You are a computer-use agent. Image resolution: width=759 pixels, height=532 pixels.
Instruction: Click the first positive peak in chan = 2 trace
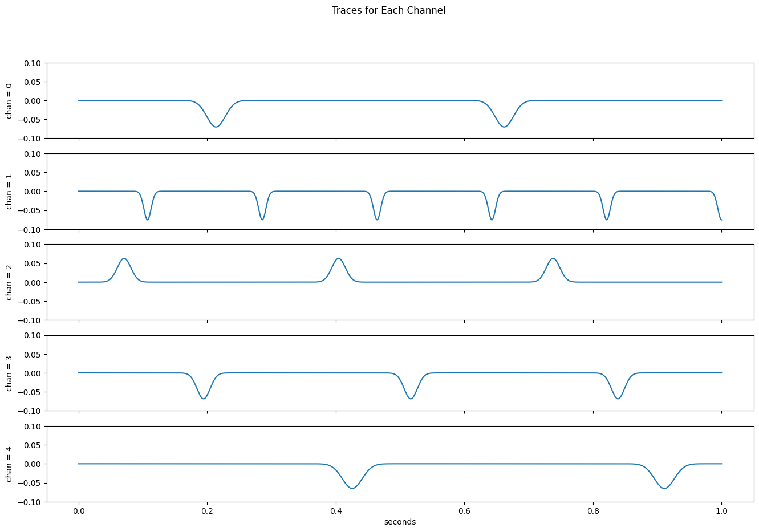coord(124,270)
